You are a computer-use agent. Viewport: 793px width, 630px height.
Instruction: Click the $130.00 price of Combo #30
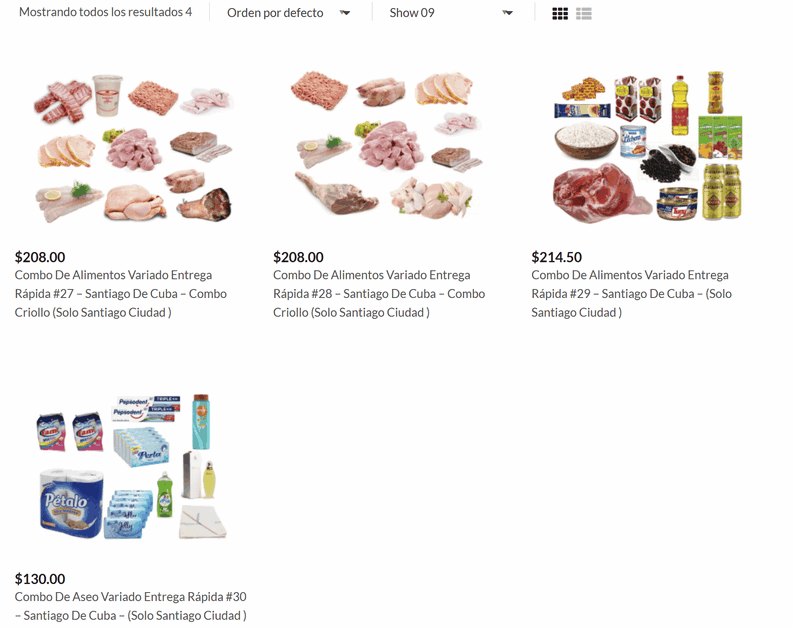(x=40, y=579)
